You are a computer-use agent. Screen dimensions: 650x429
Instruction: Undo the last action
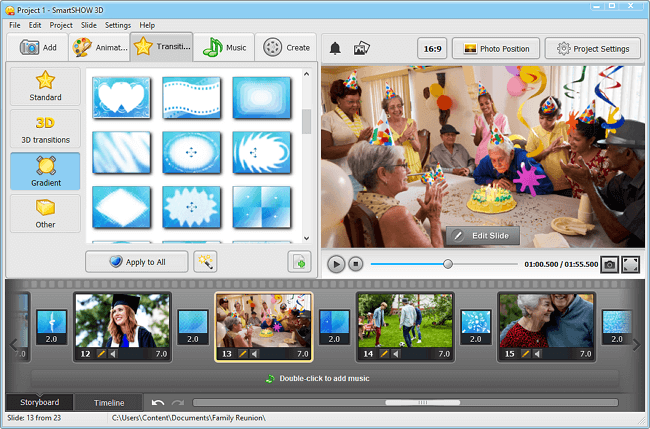tap(158, 402)
